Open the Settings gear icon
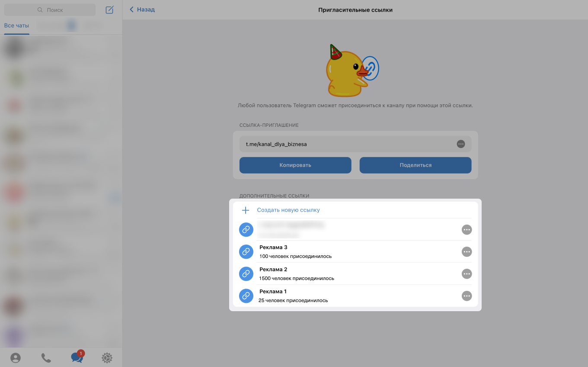The image size is (588, 367). (107, 358)
